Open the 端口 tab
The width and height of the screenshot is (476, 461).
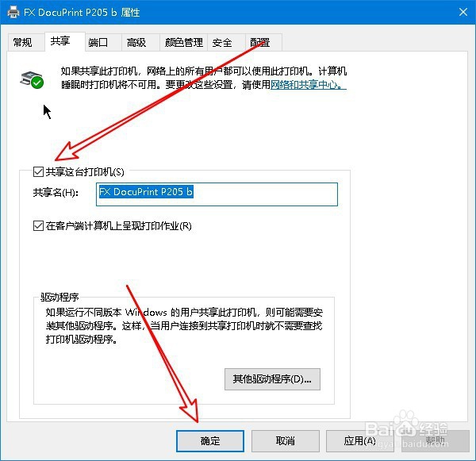click(x=103, y=43)
